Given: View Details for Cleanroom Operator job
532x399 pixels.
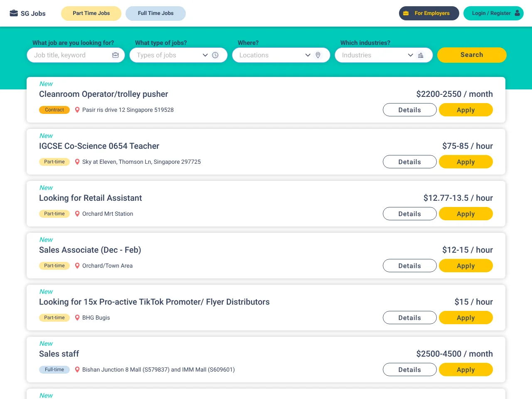Looking at the screenshot, I should pyautogui.click(x=409, y=110).
